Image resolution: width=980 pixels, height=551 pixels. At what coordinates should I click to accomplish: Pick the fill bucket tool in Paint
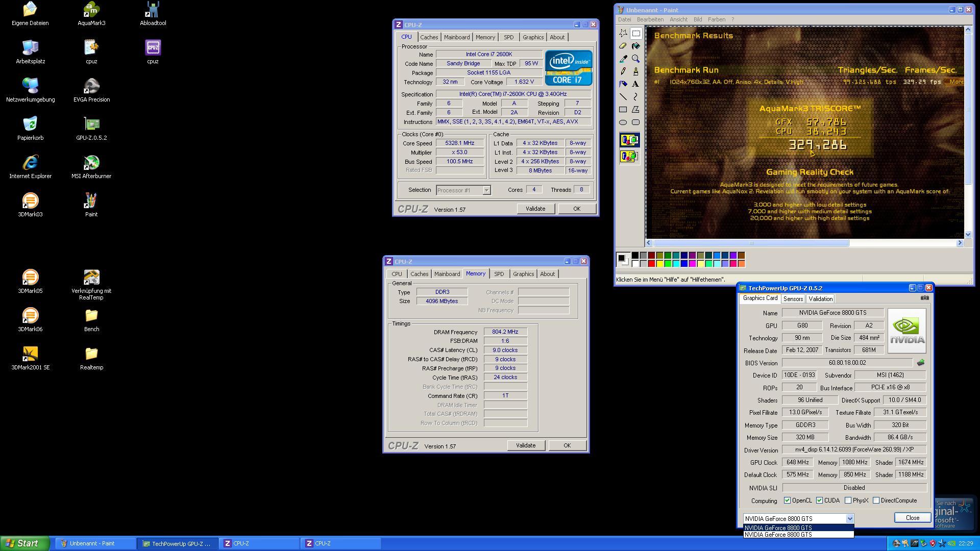click(636, 46)
